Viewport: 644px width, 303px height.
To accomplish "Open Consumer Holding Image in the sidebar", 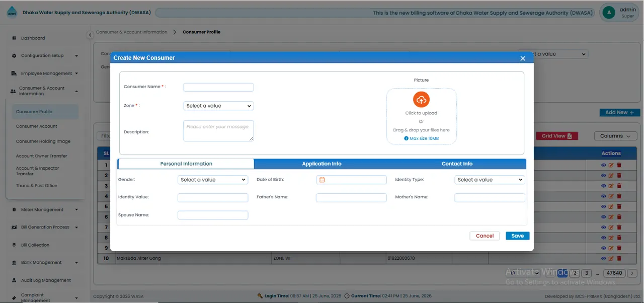I will pyautogui.click(x=43, y=141).
